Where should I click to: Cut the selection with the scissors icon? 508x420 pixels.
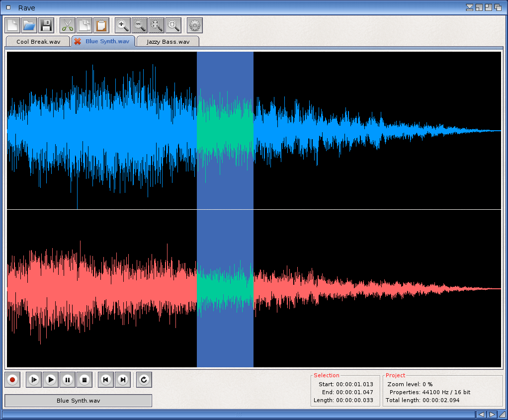click(x=67, y=25)
